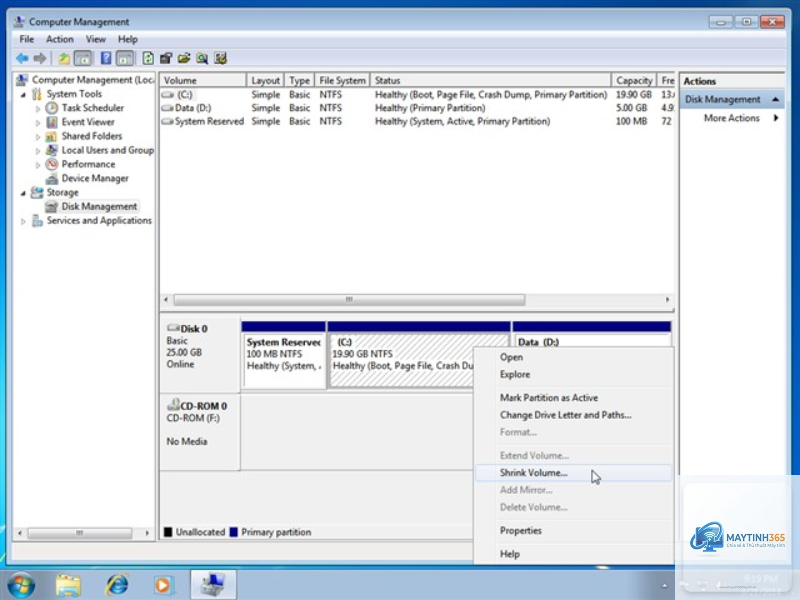This screenshot has width=800, height=600.
Task: Collapse the System Tools node
Action: tap(23, 94)
